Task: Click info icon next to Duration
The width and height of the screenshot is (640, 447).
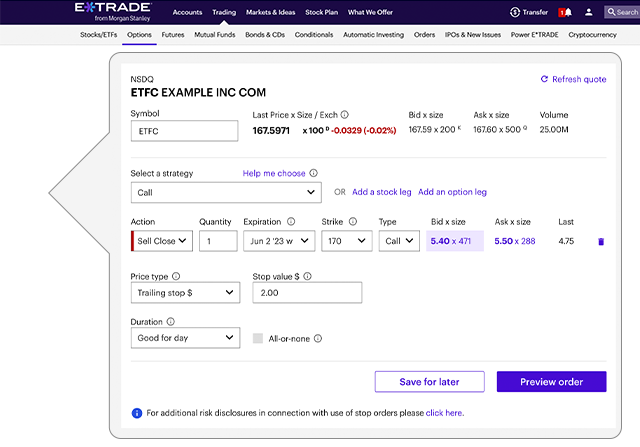Action: click(x=170, y=322)
